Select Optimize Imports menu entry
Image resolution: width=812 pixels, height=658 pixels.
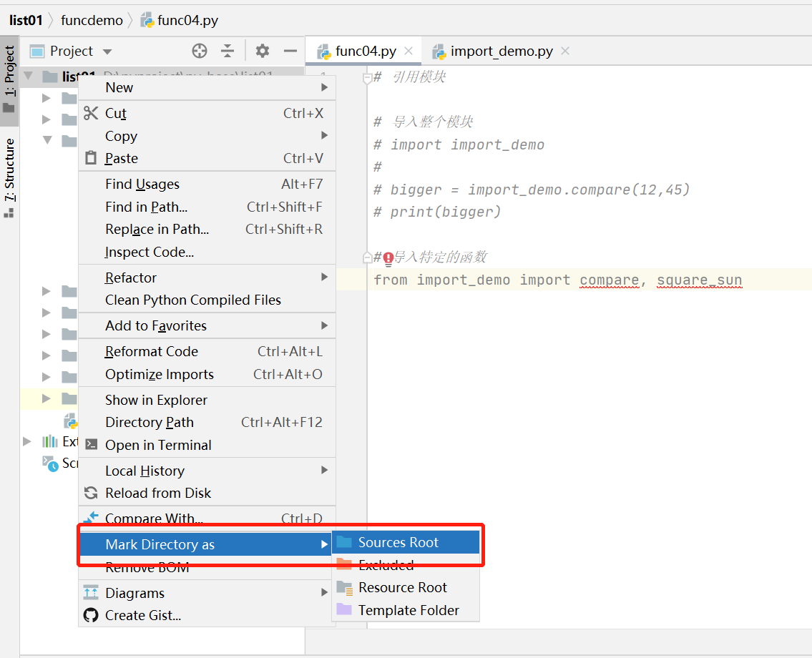coord(207,374)
